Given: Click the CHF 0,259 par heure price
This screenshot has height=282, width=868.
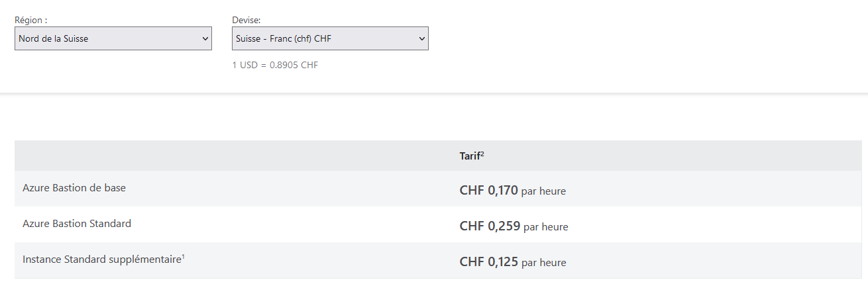Looking at the screenshot, I should (514, 226).
